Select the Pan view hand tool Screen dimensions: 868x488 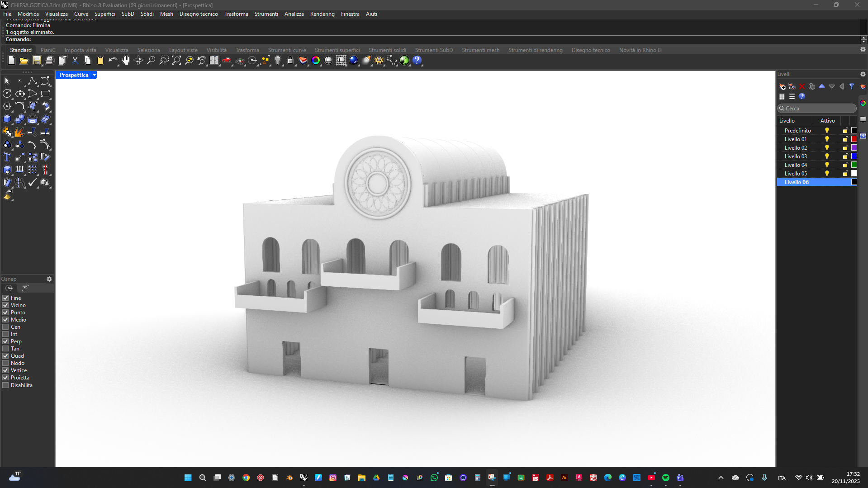126,60
